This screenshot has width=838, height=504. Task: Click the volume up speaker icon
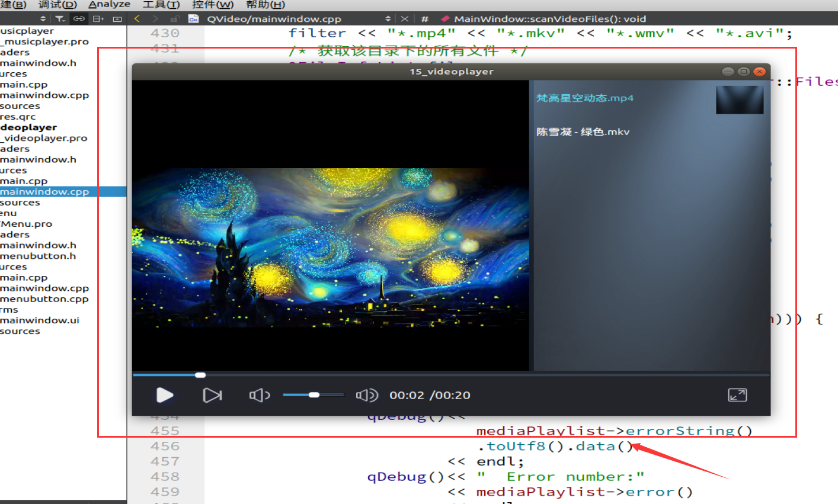coord(366,395)
